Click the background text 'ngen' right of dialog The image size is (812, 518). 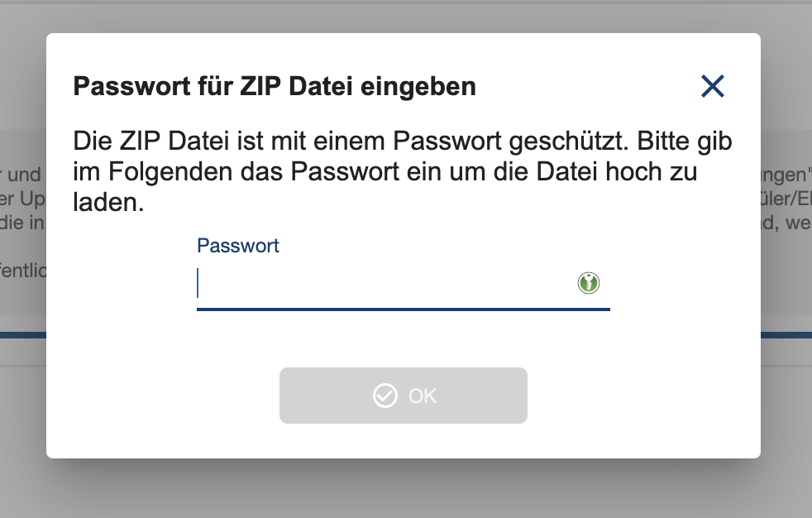[x=784, y=175]
